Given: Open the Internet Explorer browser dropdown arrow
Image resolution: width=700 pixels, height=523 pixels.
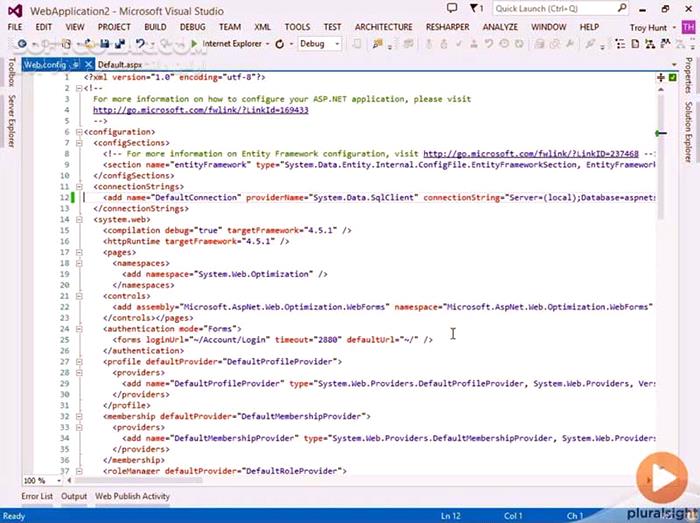Looking at the screenshot, I should 267,44.
